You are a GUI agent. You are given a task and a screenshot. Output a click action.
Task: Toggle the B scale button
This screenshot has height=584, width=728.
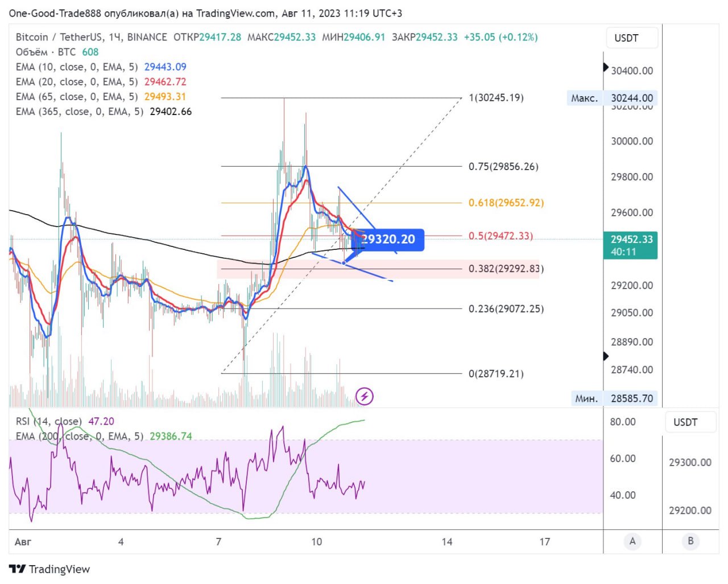690,541
